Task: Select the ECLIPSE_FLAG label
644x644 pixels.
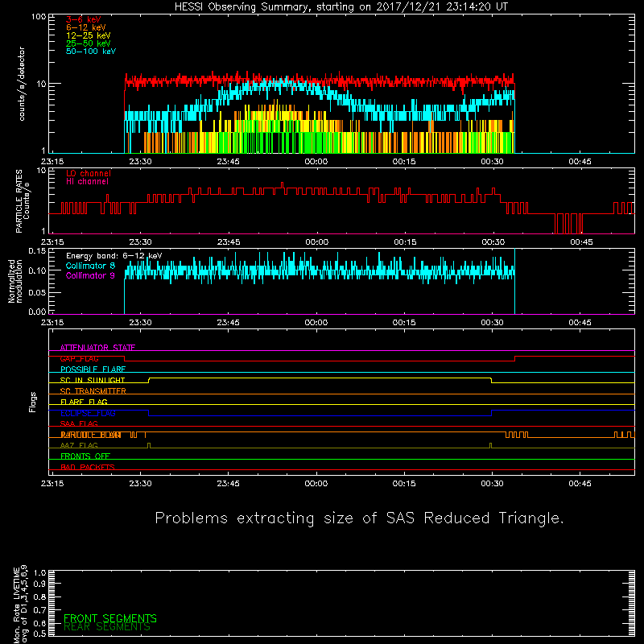Action: tap(88, 413)
